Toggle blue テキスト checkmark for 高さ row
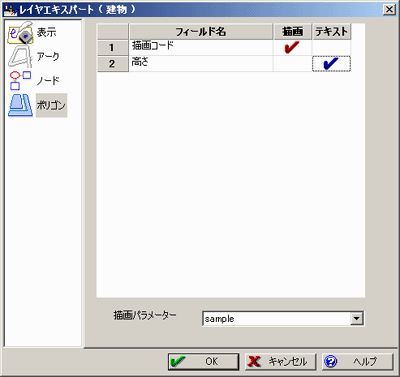Image resolution: width=400 pixels, height=377 pixels. tap(331, 64)
